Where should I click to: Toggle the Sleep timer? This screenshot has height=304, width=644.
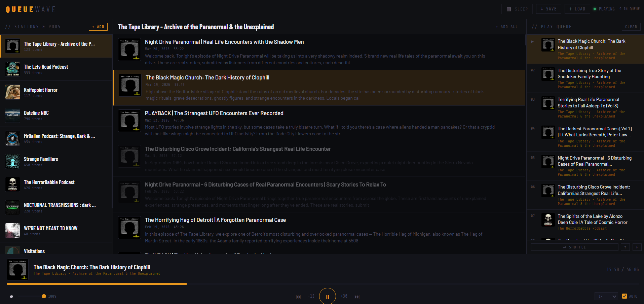tap(517, 9)
